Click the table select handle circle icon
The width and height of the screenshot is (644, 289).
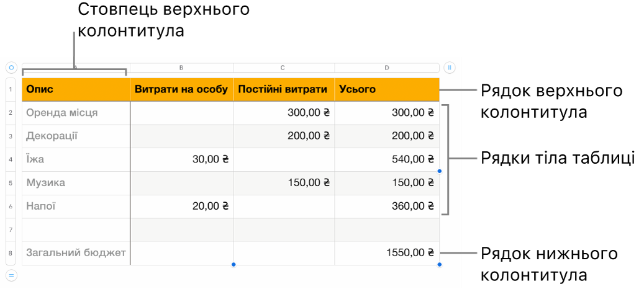point(12,67)
